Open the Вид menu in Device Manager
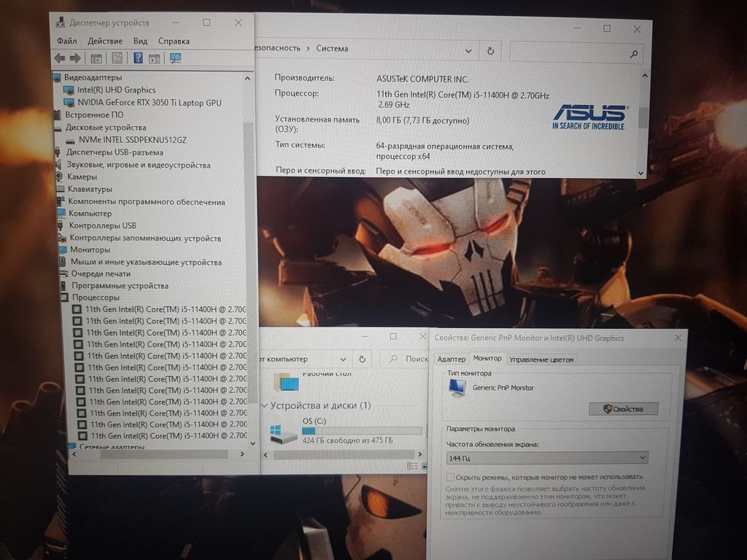 (140, 41)
